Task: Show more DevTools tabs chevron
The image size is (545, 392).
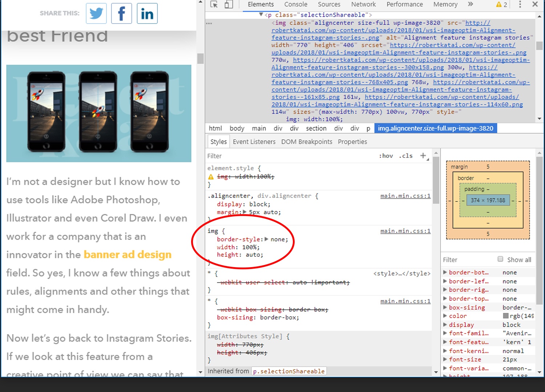Action: (471, 4)
